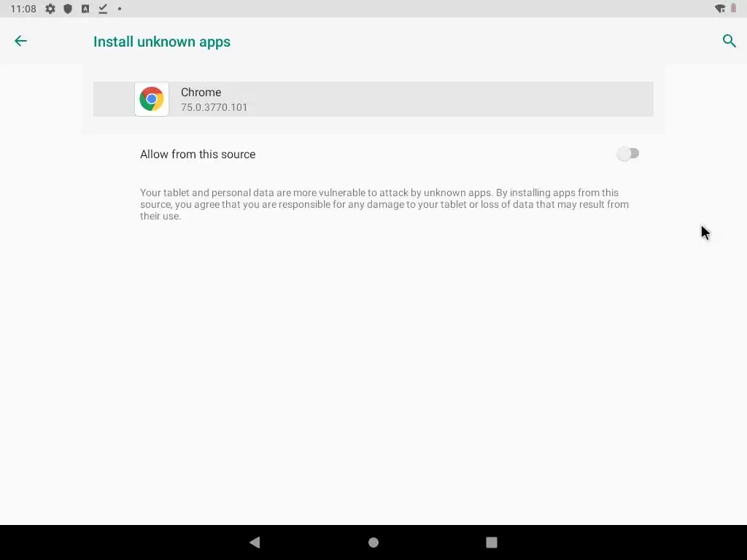Select the Chrome app name text
This screenshot has width=747, height=560.
click(x=201, y=93)
